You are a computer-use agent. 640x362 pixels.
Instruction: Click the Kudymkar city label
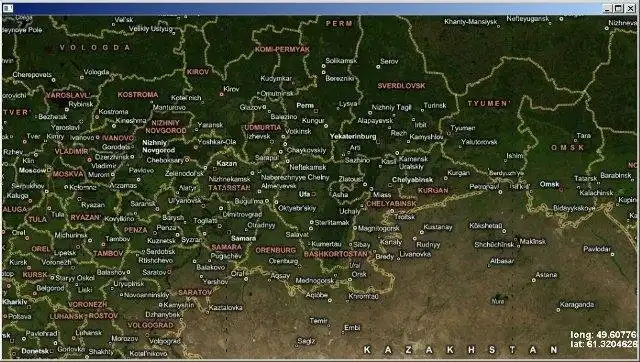tap(276, 78)
